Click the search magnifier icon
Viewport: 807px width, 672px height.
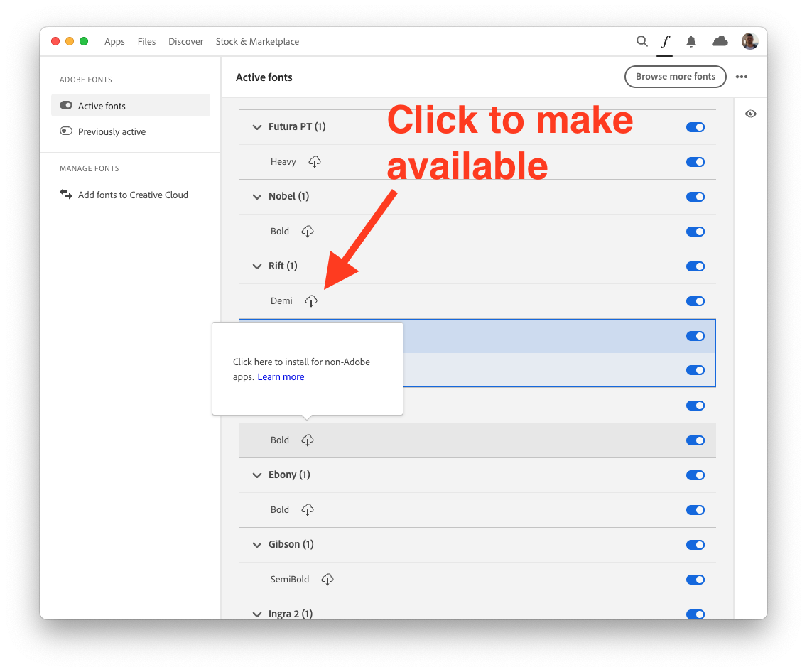641,41
